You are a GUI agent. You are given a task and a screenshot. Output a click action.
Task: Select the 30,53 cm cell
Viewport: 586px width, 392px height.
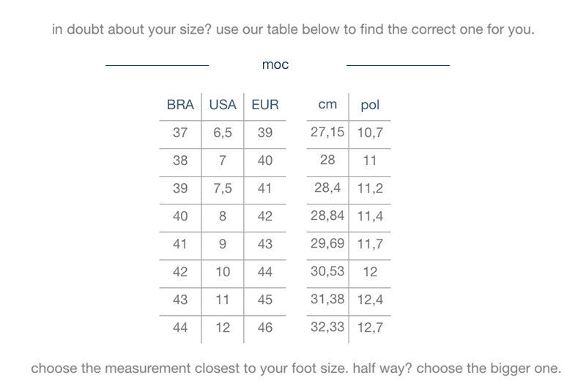[x=327, y=271]
